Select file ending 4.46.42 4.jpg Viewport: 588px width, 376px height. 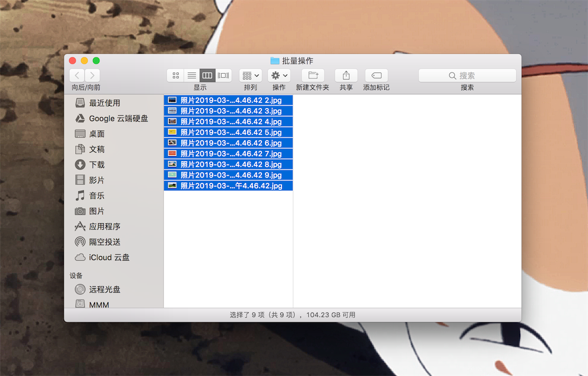coord(229,121)
